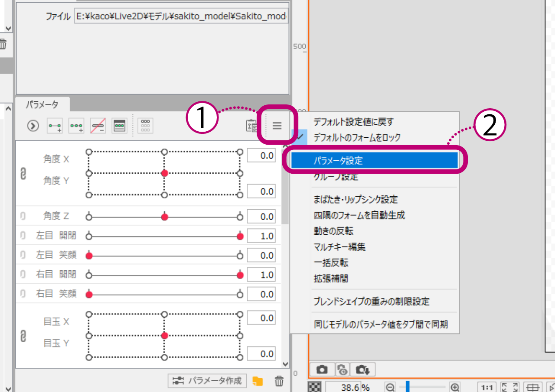The image size is (555, 392).
Task: Click the blue canvas zoom slider handle
Action: (408, 387)
